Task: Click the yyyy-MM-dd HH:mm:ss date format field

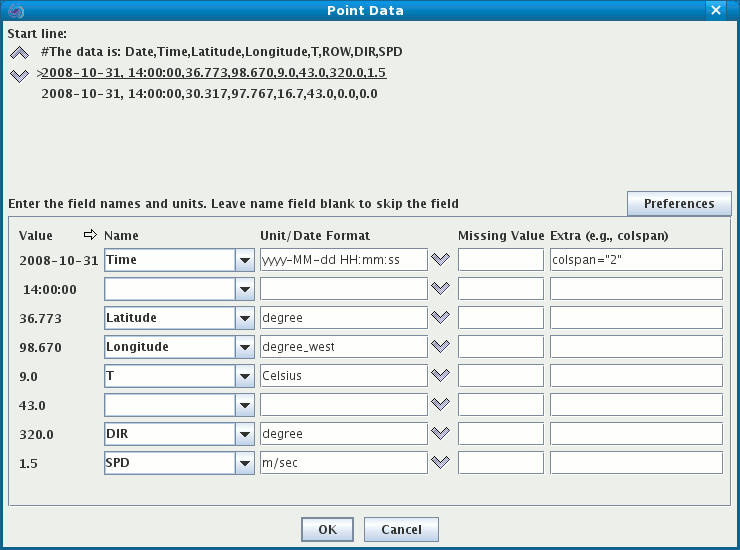Action: (343, 260)
